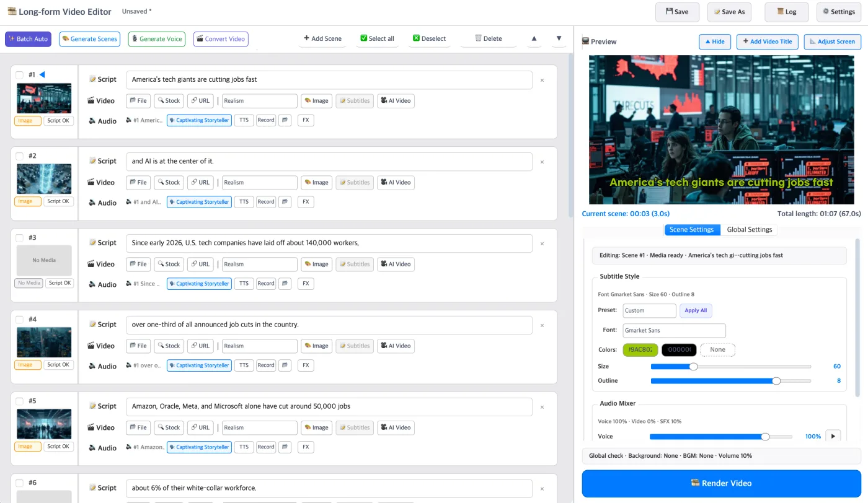Screen dimensions: 868x503
Task: Click Deselect to clear scene selection
Action: point(429,38)
